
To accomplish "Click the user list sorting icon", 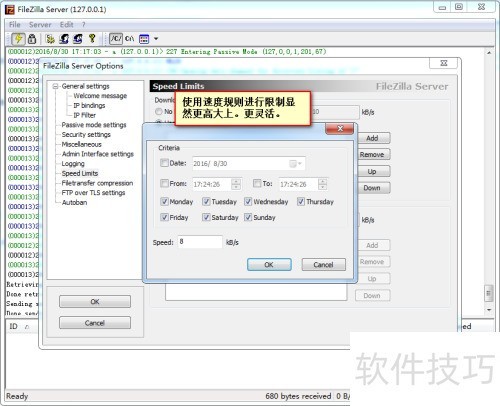I will pos(144,39).
